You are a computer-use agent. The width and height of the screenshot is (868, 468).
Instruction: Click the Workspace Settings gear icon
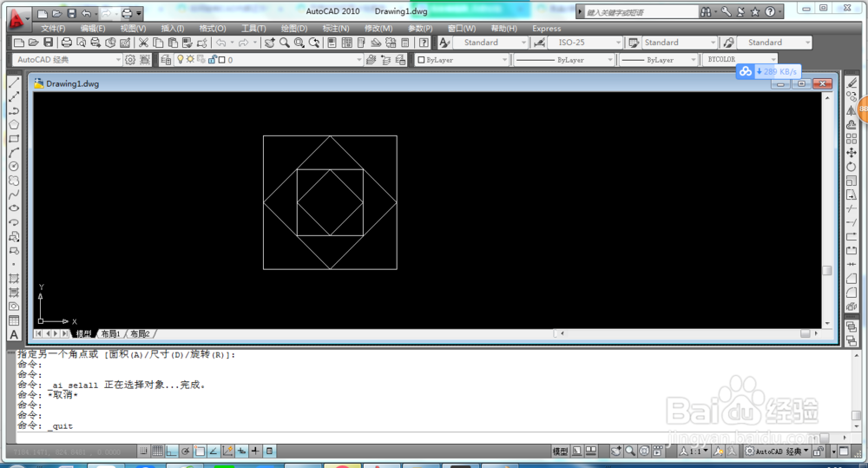click(x=130, y=60)
